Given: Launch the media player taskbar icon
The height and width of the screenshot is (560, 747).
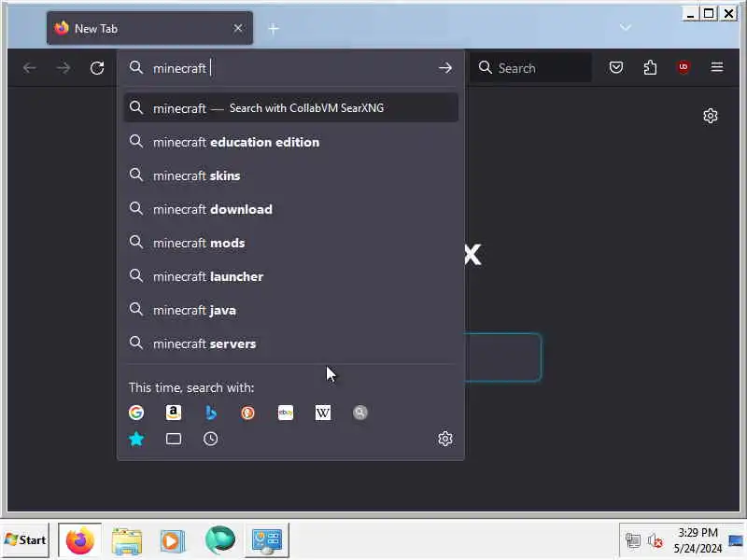Looking at the screenshot, I should pos(173,540).
